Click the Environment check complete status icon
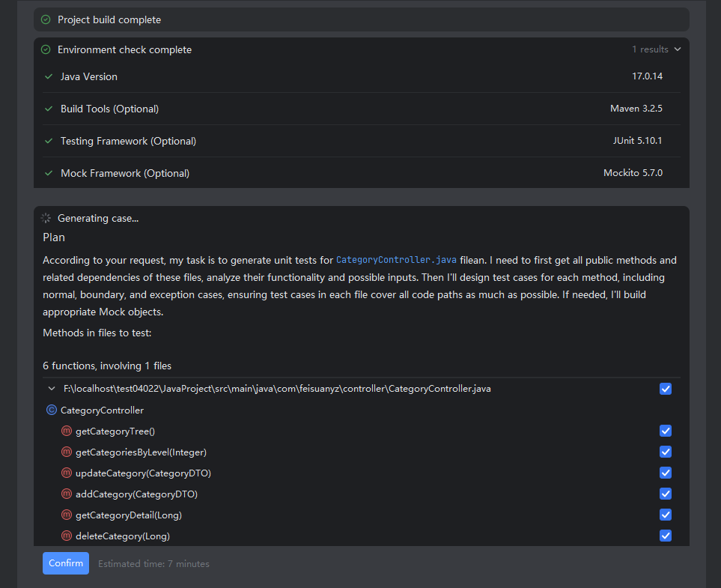Image resolution: width=721 pixels, height=588 pixels. (46, 49)
